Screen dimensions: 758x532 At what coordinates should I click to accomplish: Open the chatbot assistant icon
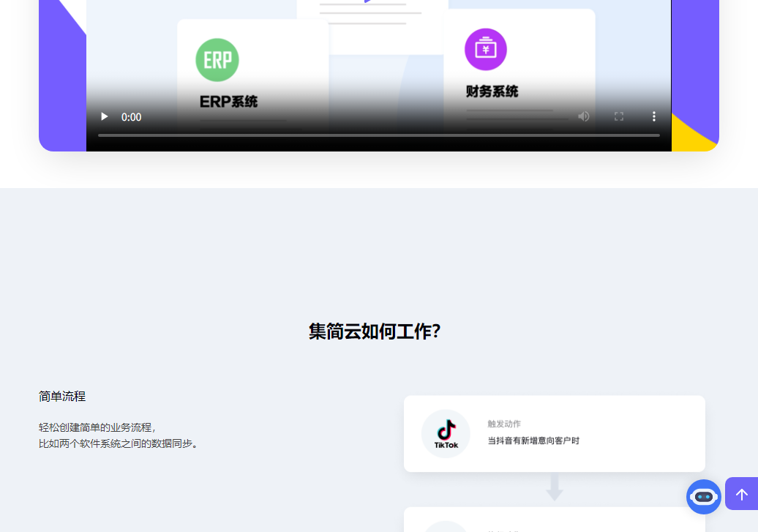coord(703,497)
